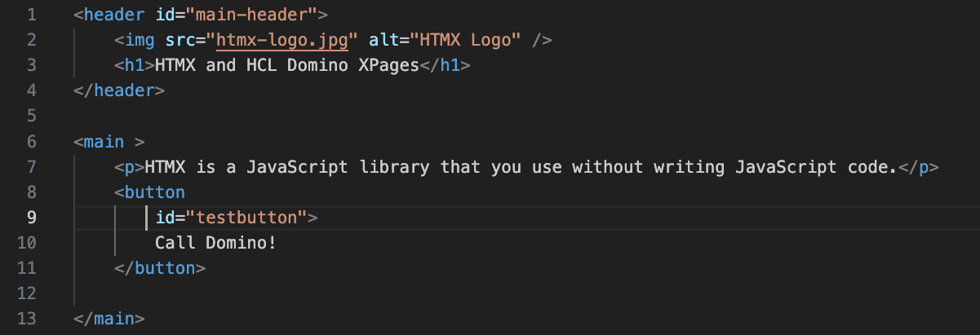The height and width of the screenshot is (335, 980).
Task: Click the closing main tag on line 13
Action: [x=109, y=319]
